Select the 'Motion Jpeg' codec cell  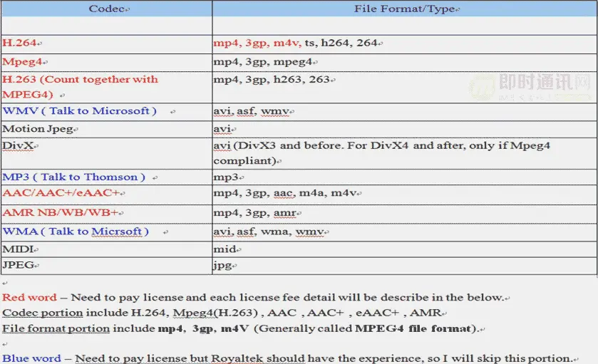tap(107, 129)
